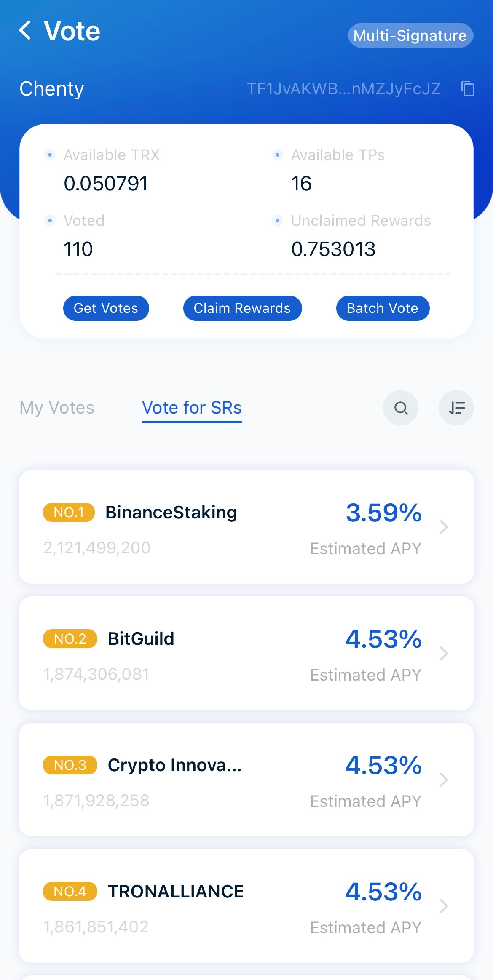Image resolution: width=493 pixels, height=980 pixels.
Task: Open the Multi-Signature option
Action: [410, 35]
